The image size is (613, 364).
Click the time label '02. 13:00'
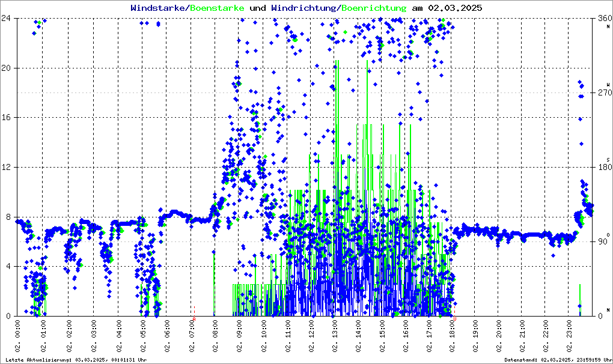[x=335, y=336]
